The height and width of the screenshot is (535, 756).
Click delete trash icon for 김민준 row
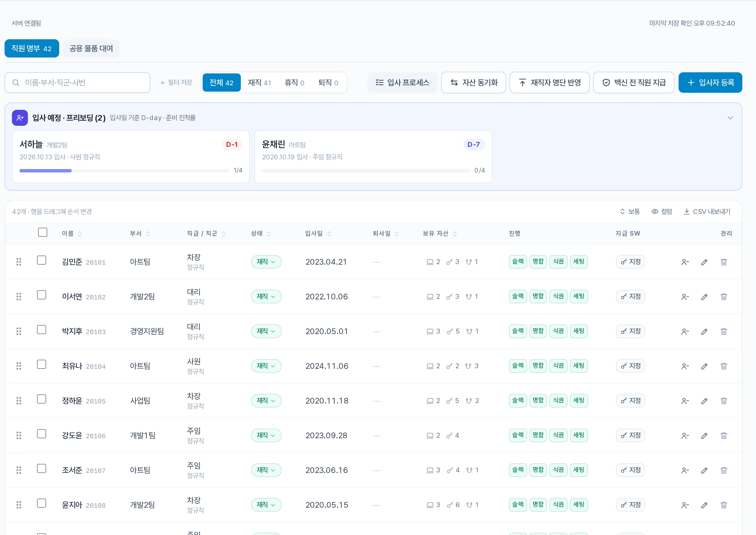click(x=723, y=262)
